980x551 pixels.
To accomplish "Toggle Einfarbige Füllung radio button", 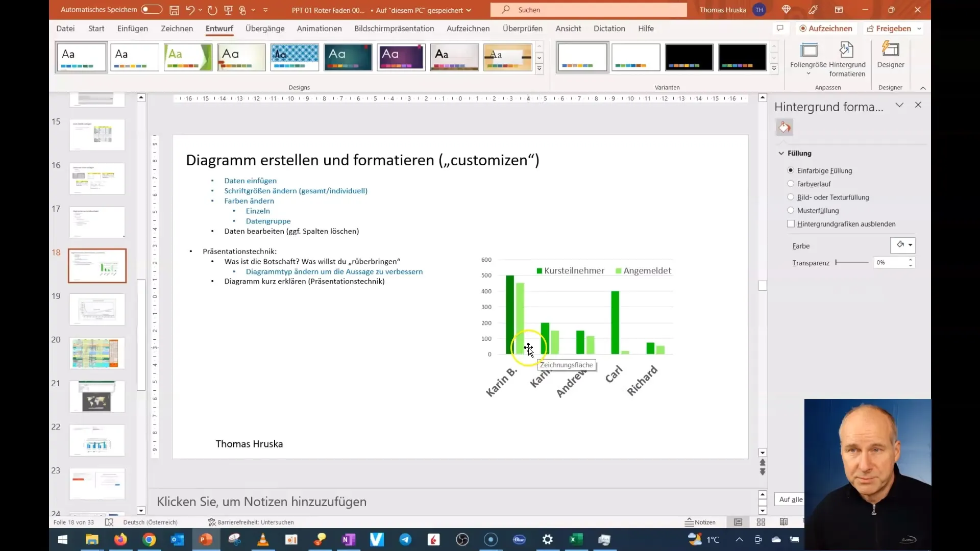I will pos(792,169).
